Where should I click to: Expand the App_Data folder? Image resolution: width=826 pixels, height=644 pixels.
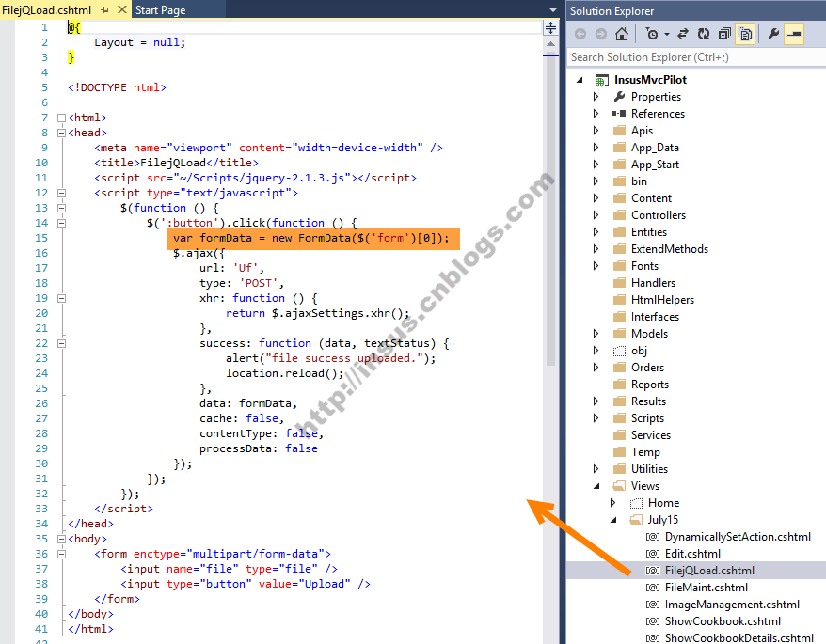point(596,147)
